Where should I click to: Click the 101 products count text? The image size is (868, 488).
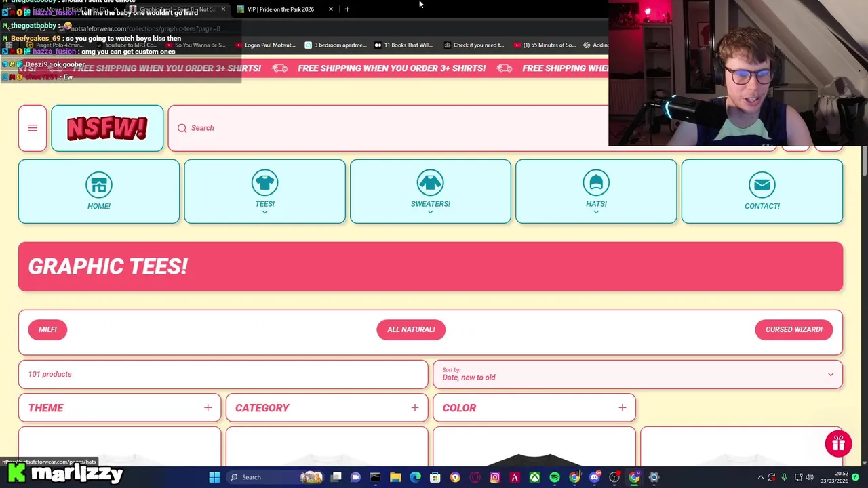[x=50, y=374]
